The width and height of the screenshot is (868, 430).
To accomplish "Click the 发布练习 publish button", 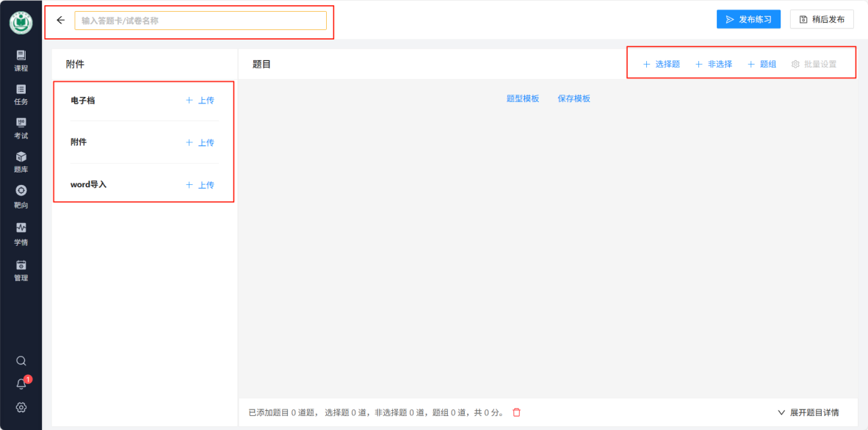I will 748,19.
